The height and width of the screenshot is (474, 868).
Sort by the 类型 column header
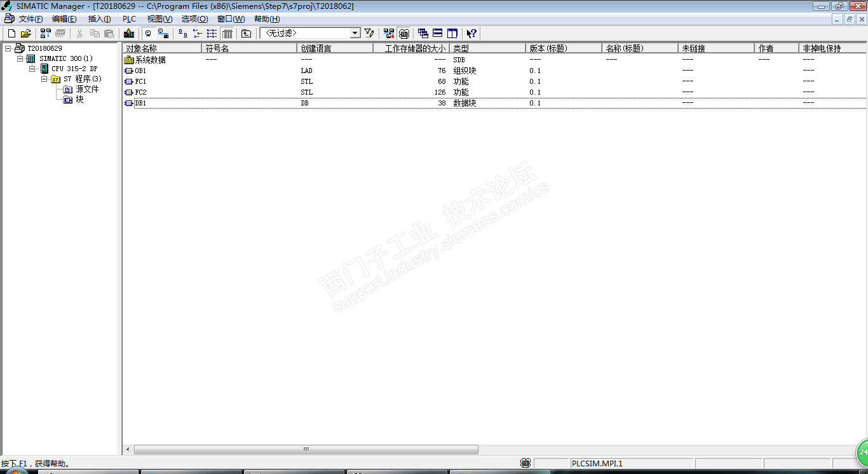tap(488, 48)
